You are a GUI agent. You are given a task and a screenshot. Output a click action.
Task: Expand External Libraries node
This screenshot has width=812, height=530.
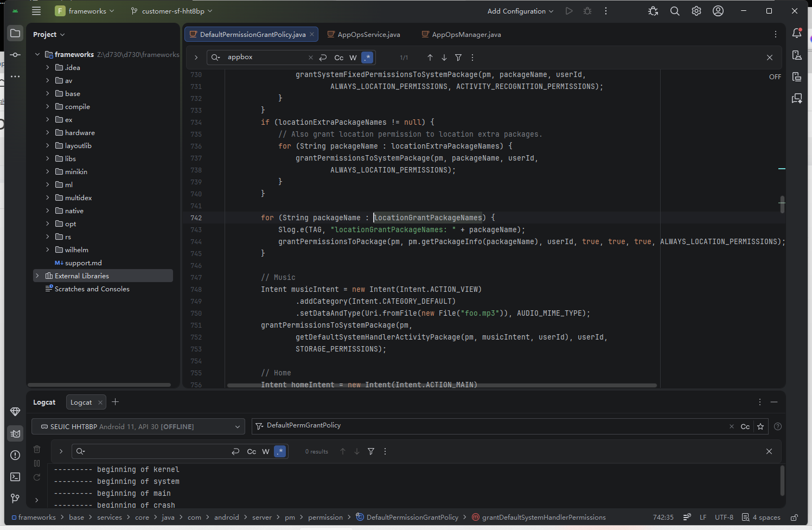(x=37, y=276)
